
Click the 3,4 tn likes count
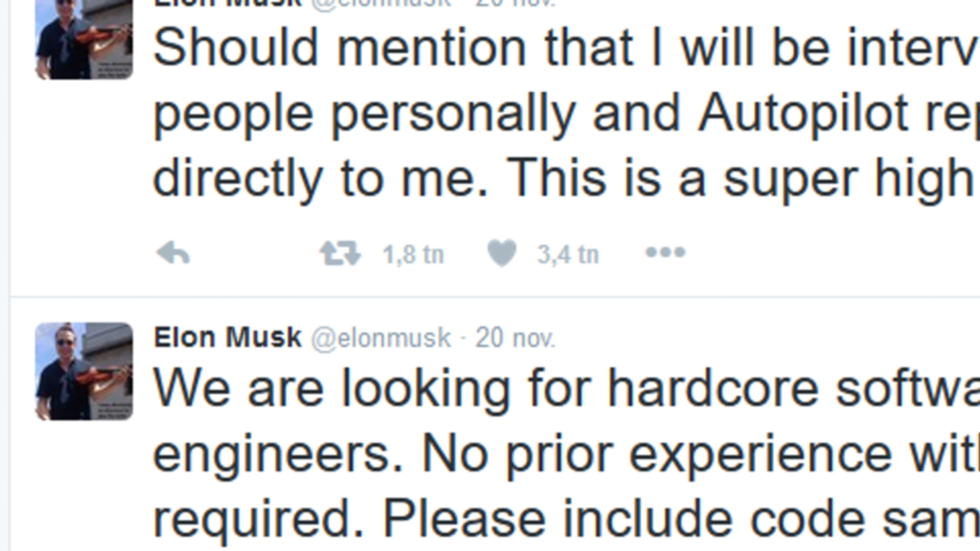[568, 255]
